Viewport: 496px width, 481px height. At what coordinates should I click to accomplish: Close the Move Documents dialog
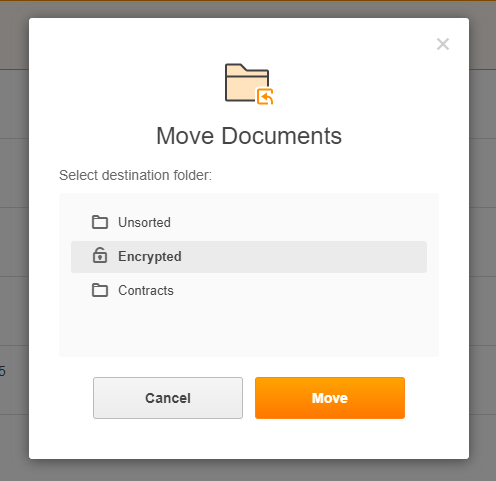tap(443, 44)
